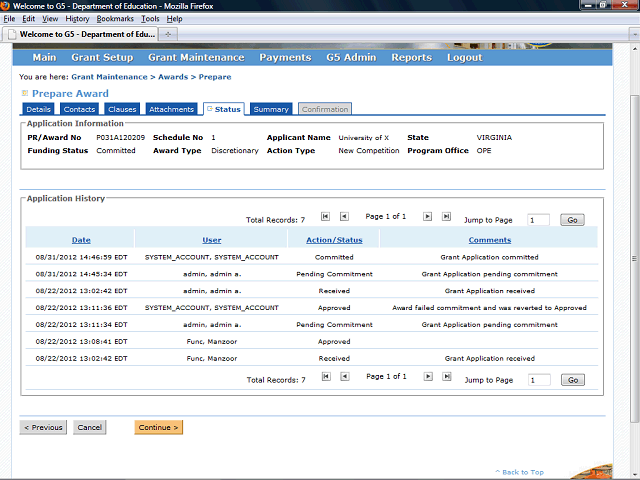Open the Bookmarks menu
This screenshot has width=640, height=480.
tap(115, 19)
